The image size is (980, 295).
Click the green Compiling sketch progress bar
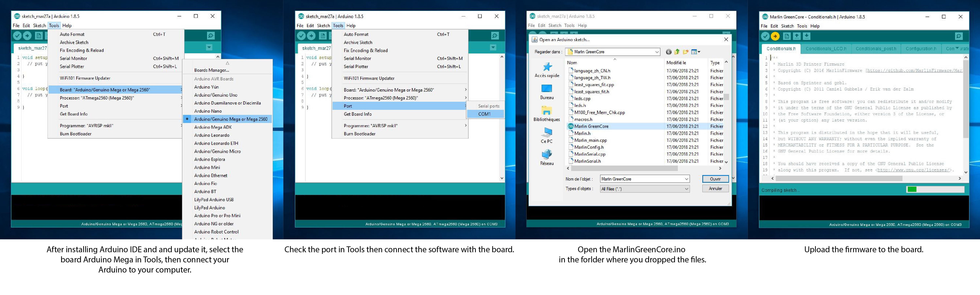[x=935, y=189]
